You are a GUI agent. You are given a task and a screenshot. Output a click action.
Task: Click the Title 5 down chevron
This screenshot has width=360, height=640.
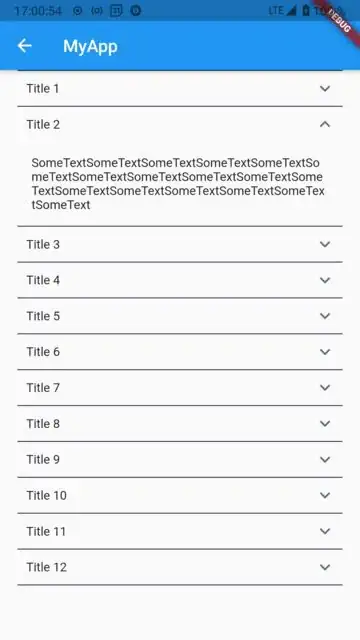tap(324, 316)
